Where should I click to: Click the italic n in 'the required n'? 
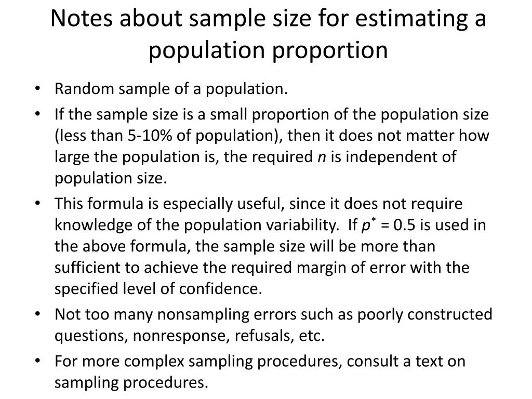pyautogui.click(x=322, y=157)
